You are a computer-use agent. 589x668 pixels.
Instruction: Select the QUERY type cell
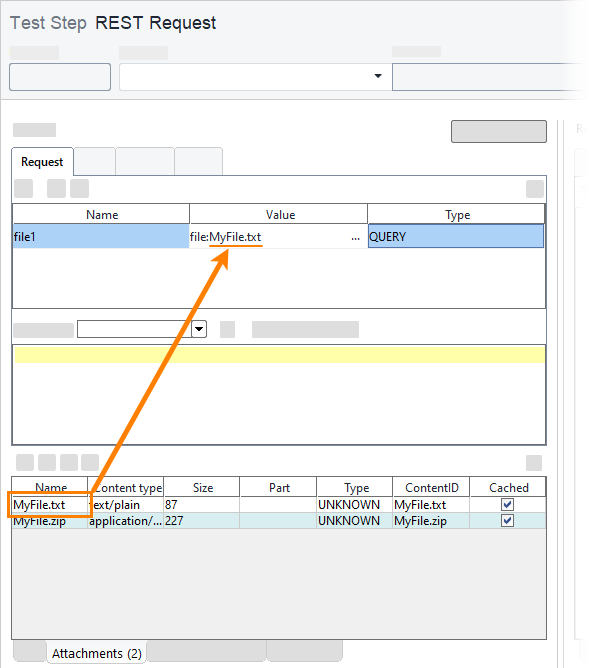[456, 236]
